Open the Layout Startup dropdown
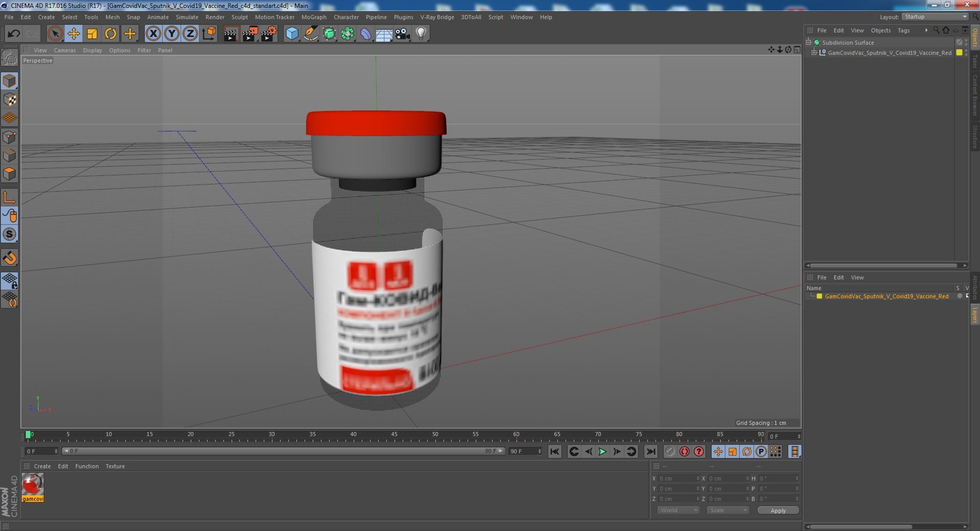 click(x=935, y=17)
